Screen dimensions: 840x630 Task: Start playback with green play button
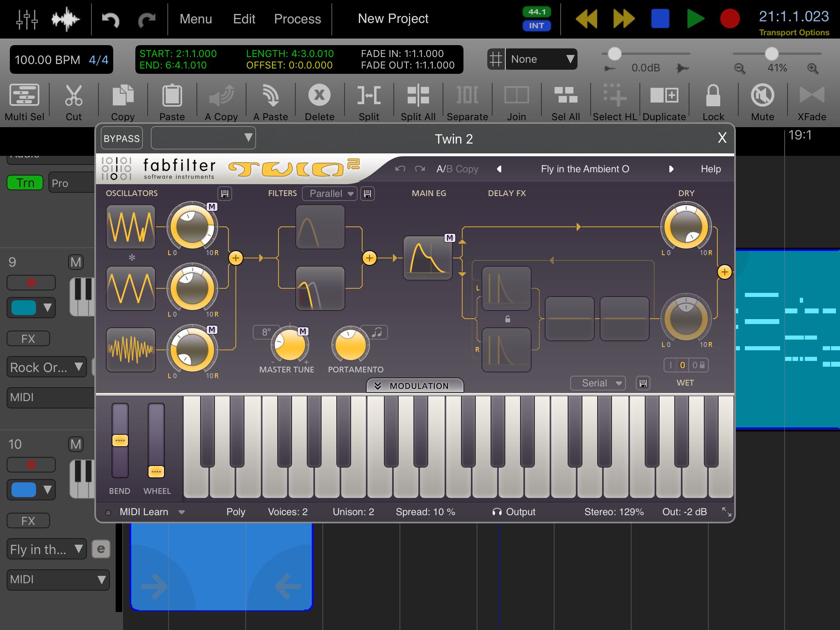click(696, 19)
